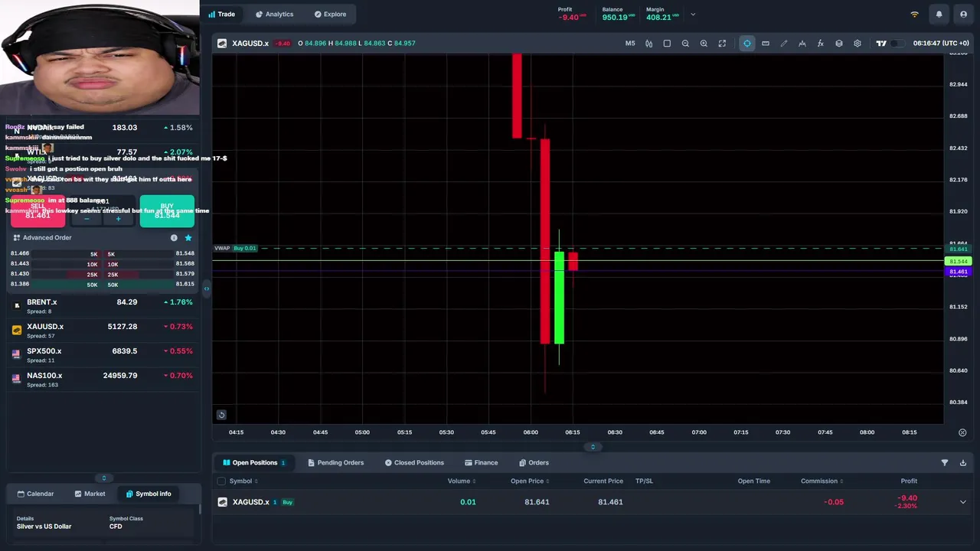This screenshot has width=980, height=551.
Task: Open the Orders tab
Action: tap(534, 463)
